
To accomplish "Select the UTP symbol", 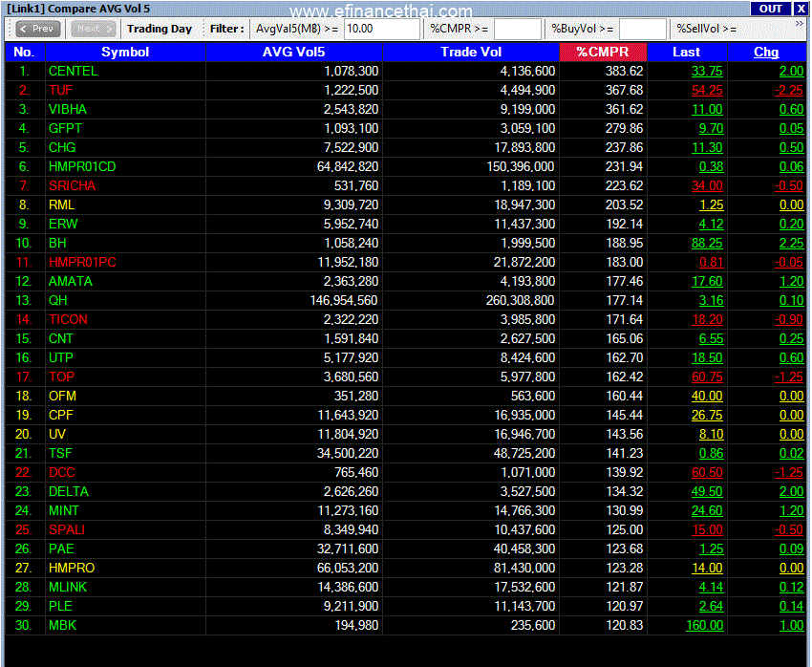I will coord(61,357).
